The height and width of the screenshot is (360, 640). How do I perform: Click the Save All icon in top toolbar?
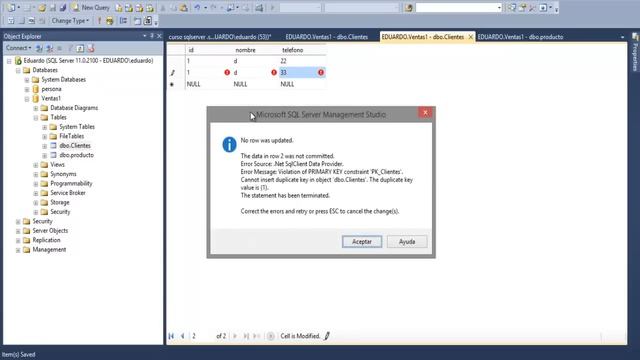pyautogui.click(x=63, y=8)
